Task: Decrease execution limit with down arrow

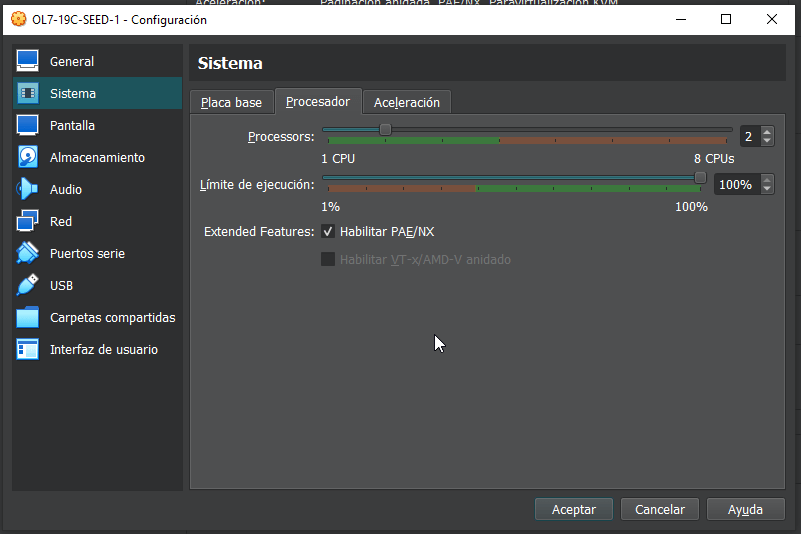Action: [x=767, y=189]
